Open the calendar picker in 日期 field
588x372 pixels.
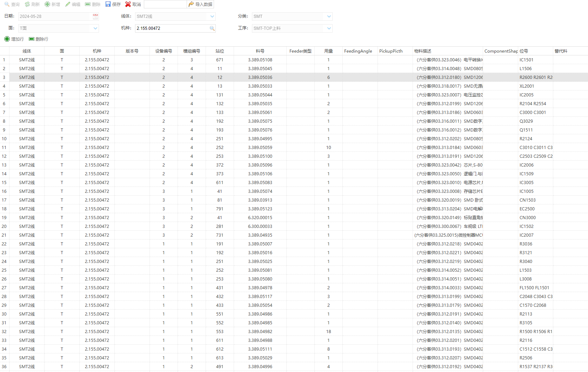[95, 16]
